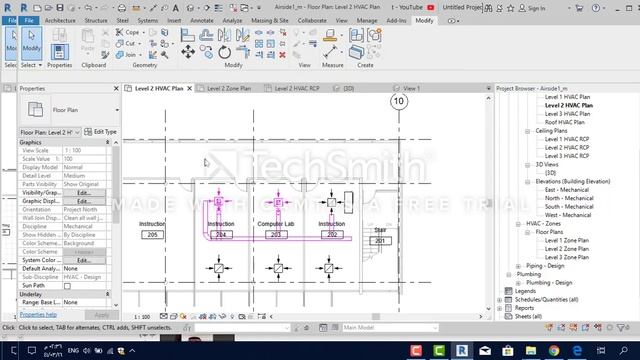The height and width of the screenshot is (360, 640).
Task: Collapse the Underlay properties section
Action: (x=108, y=294)
